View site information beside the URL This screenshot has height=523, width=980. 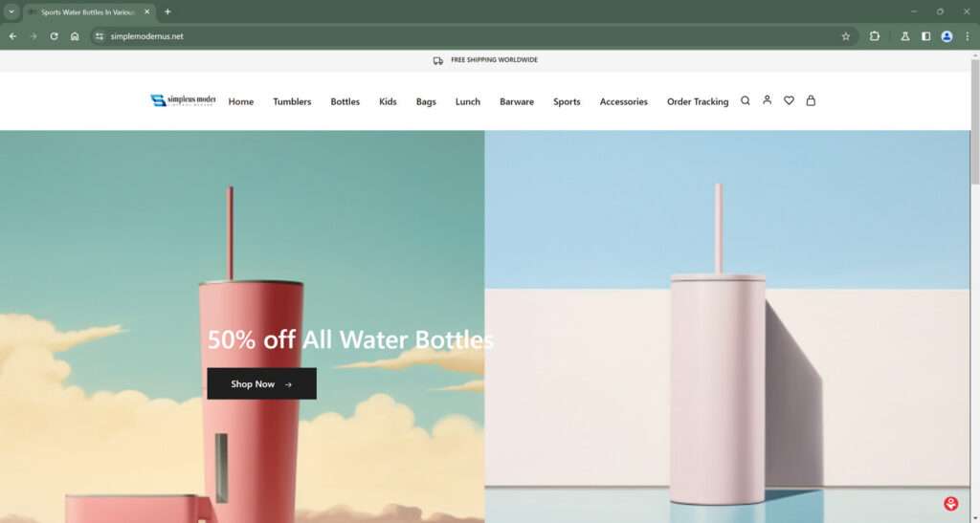99,36
